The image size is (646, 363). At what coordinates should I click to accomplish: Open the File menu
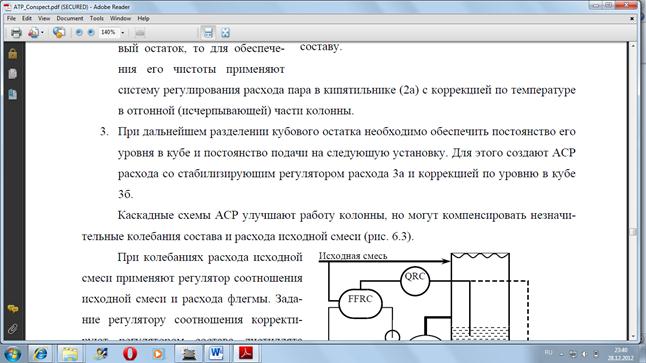click(x=11, y=19)
